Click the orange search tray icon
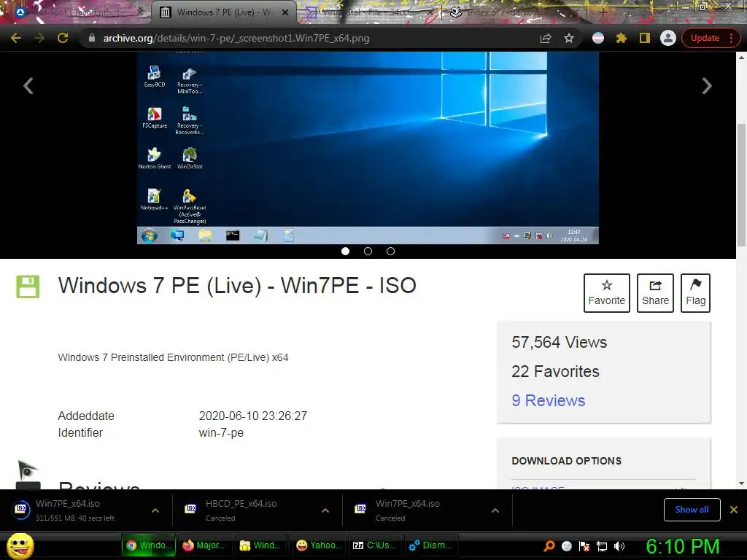The image size is (747, 560). coord(549,546)
